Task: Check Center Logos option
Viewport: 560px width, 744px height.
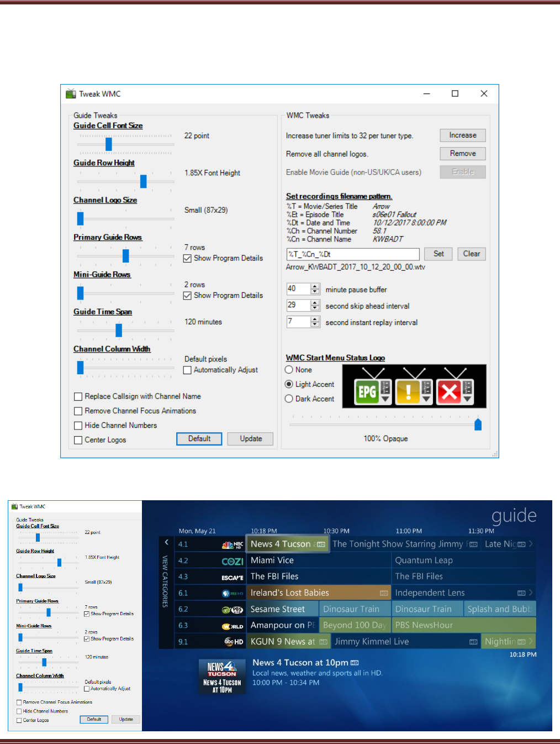Action: [x=78, y=440]
